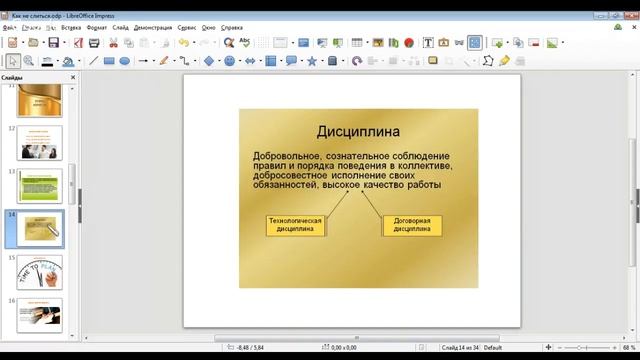Image resolution: width=640 pixels, height=360 pixels.
Task: Open the Line Color dropdown arrow
Action: [57, 61]
